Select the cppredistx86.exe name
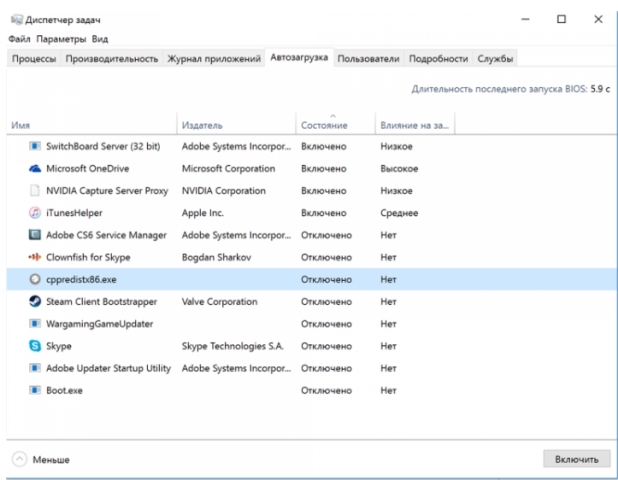 (81, 279)
